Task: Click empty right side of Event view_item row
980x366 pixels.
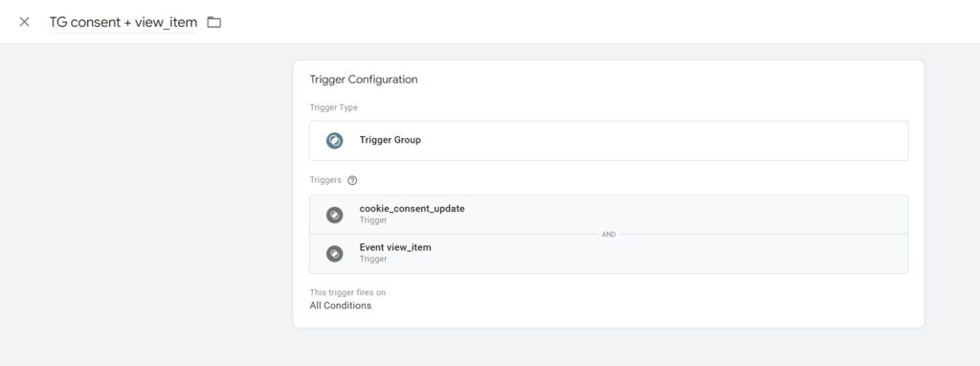Action: click(x=750, y=254)
